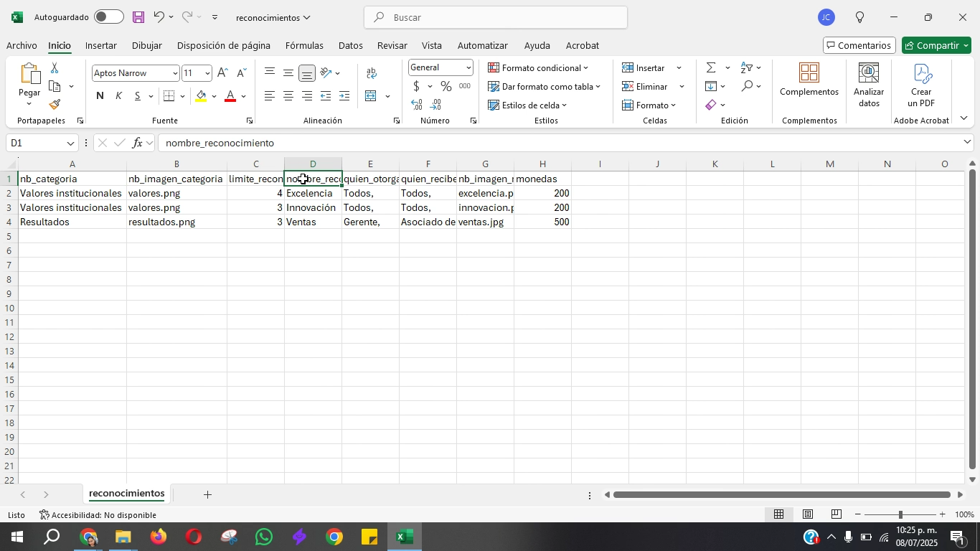Screen dimensions: 980x551
Task: Activate the Format Painter brush
Action: (55, 105)
